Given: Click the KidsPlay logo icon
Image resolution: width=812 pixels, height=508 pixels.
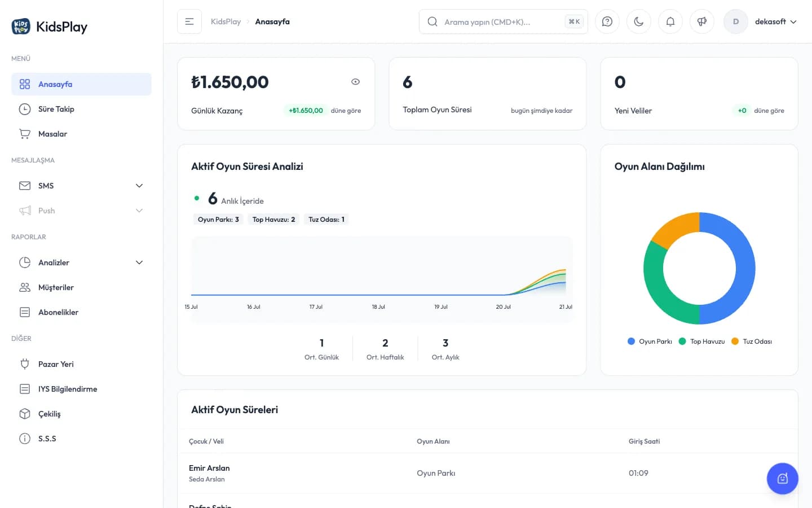Looking at the screenshot, I should [x=21, y=27].
